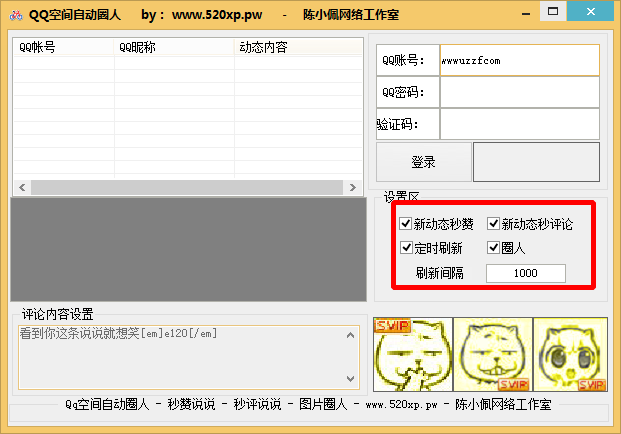Click the bottom status text with www.520xp.pw
Image resolution: width=621 pixels, height=434 pixels.
pos(308,404)
